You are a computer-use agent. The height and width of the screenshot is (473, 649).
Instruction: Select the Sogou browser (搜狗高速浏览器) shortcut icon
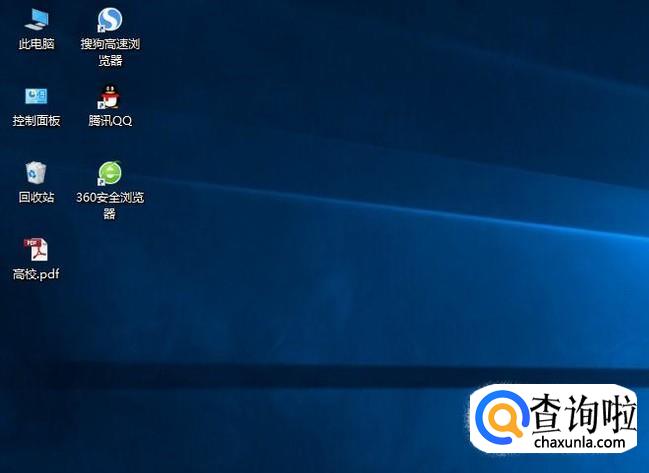click(110, 19)
